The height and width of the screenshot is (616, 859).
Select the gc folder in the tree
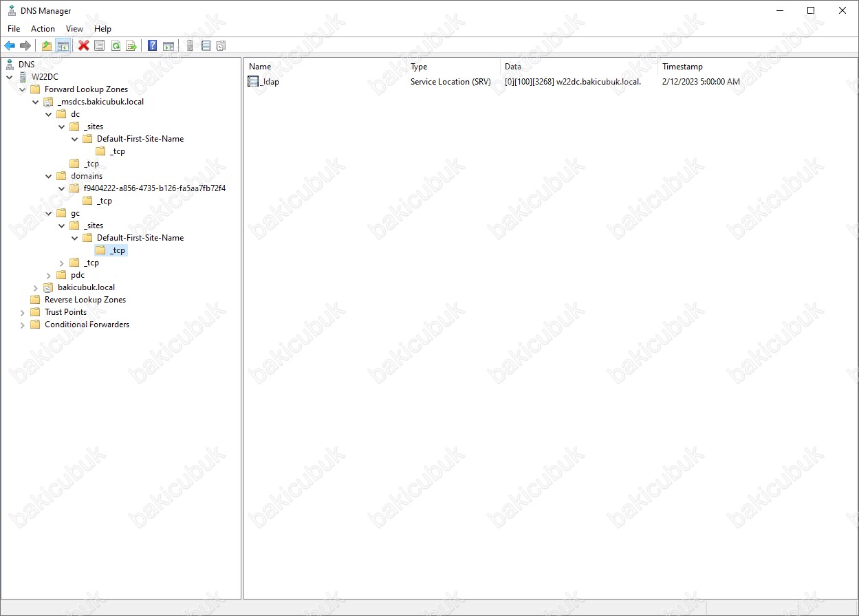75,213
